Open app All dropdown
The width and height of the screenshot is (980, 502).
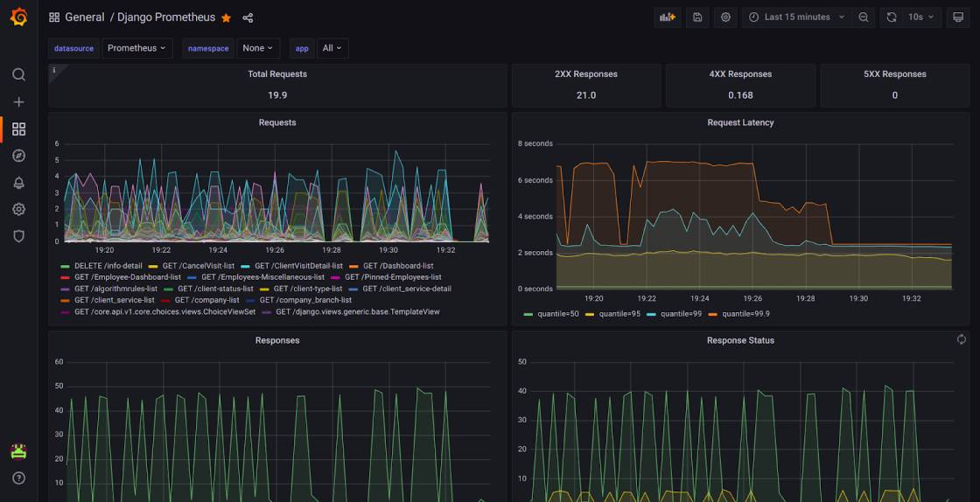(x=332, y=48)
